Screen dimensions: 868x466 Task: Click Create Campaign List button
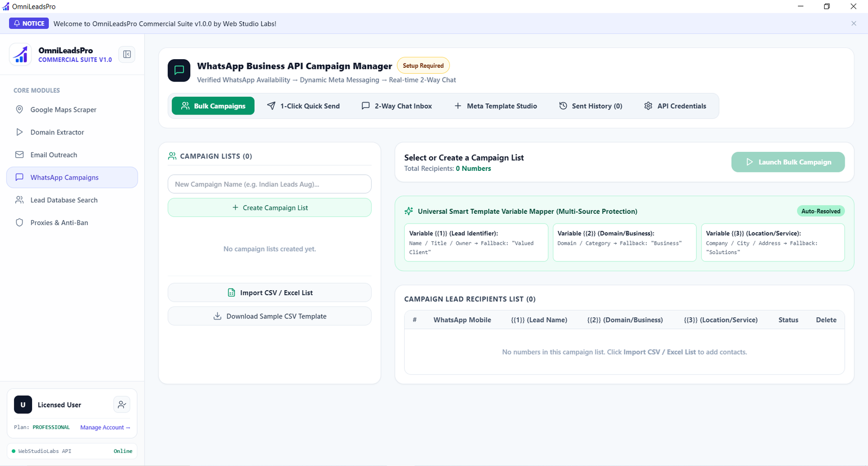pyautogui.click(x=270, y=208)
